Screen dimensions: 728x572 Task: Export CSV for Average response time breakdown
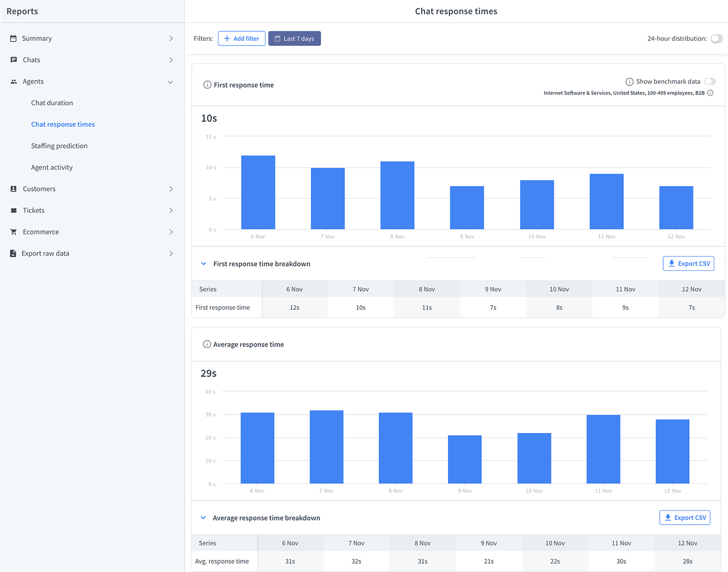pyautogui.click(x=685, y=517)
